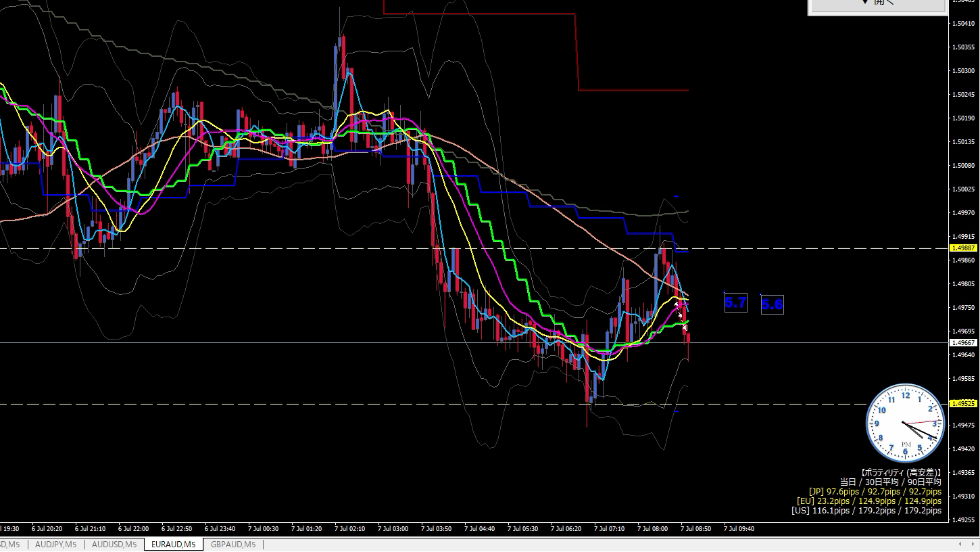980x552 pixels.
Task: Click the 7 Jul 03:50 time label
Action: click(x=436, y=529)
